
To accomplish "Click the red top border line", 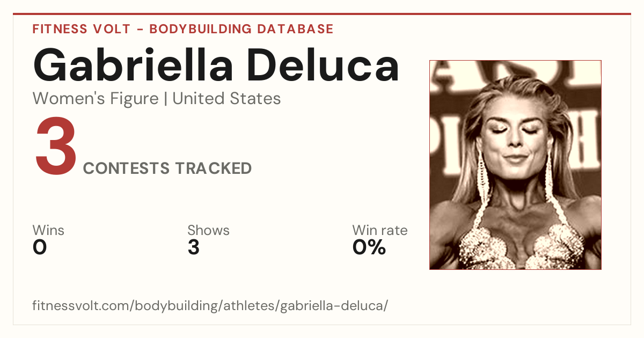I will (x=322, y=14).
